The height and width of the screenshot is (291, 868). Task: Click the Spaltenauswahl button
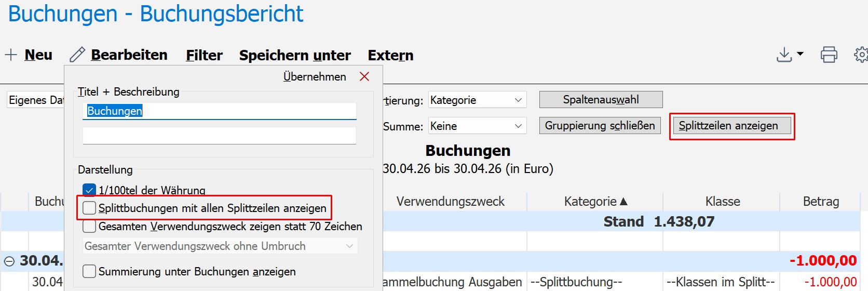(601, 99)
